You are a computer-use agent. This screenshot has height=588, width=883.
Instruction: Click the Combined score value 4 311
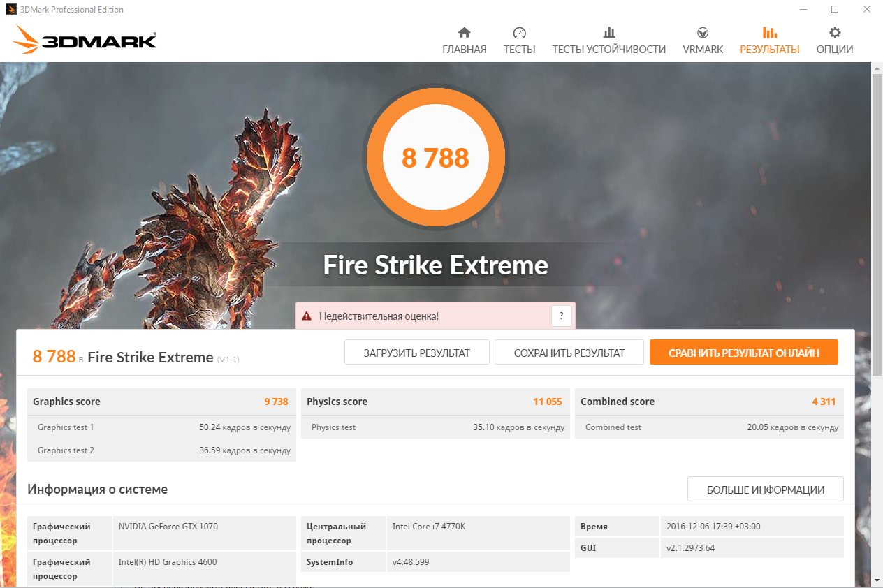click(x=824, y=402)
